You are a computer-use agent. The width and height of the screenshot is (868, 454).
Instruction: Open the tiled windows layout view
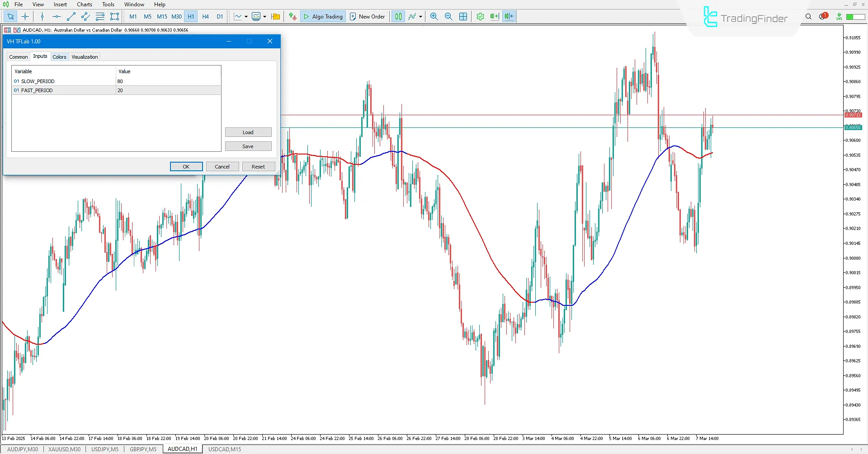click(463, 16)
